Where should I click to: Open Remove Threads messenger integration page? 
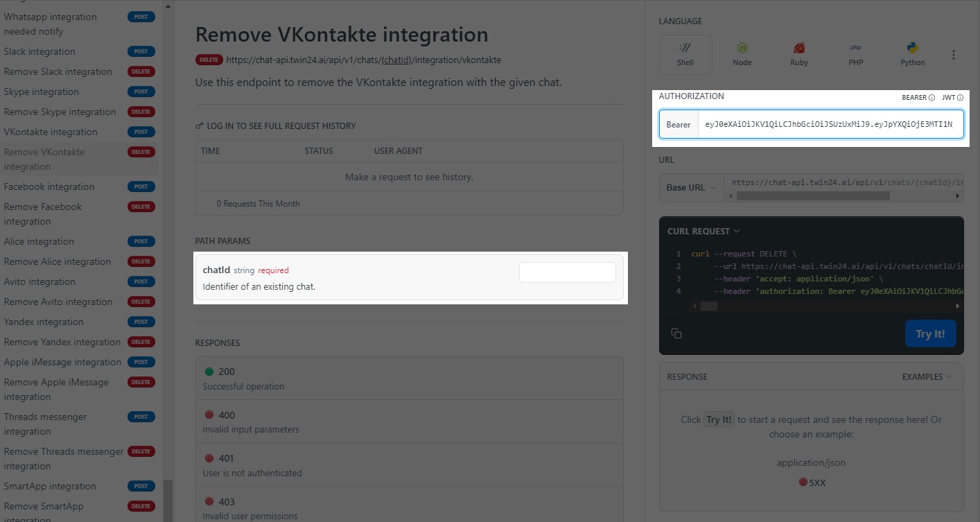(80, 458)
